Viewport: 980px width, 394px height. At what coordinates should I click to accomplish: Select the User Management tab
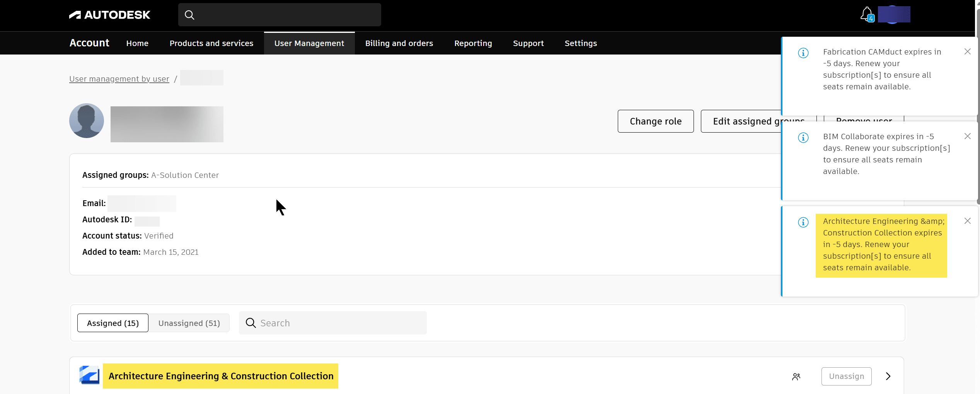(309, 43)
